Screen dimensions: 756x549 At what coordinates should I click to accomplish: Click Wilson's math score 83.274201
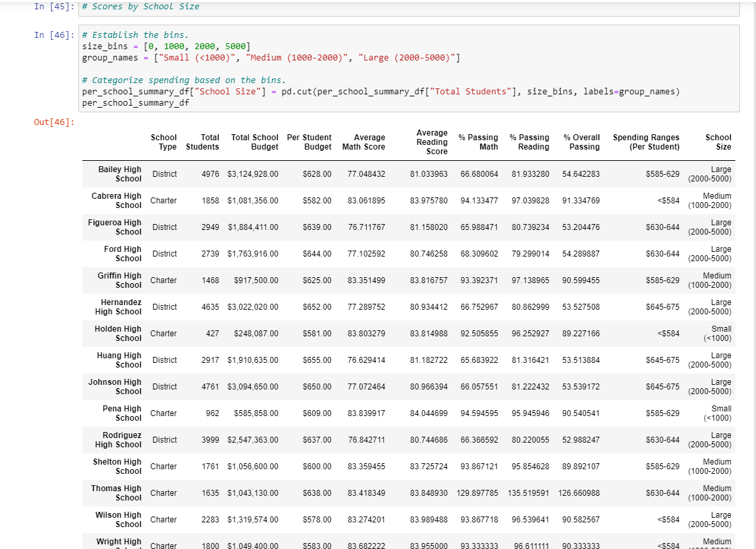[367, 520]
